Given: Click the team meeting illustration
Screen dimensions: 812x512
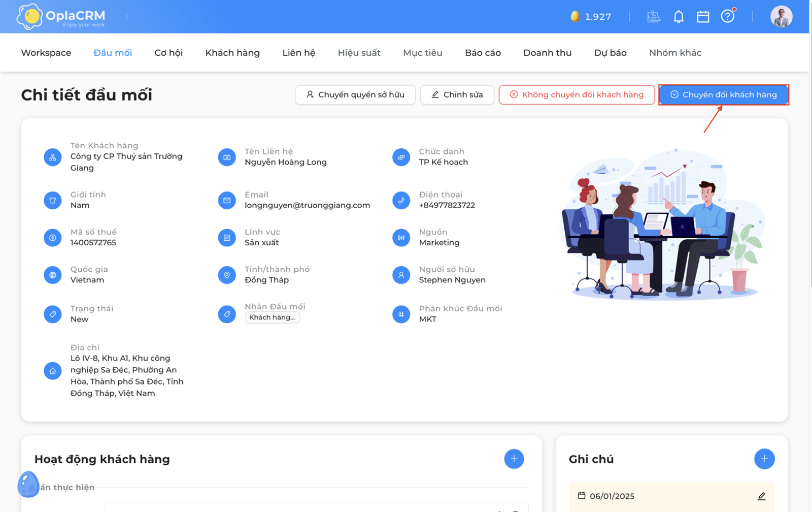Looking at the screenshot, I should (663, 223).
